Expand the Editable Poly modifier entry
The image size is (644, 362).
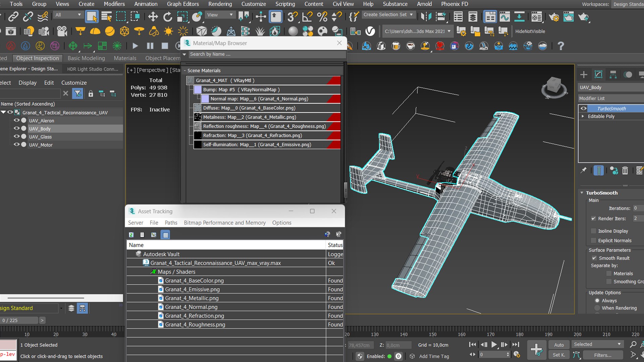click(583, 116)
